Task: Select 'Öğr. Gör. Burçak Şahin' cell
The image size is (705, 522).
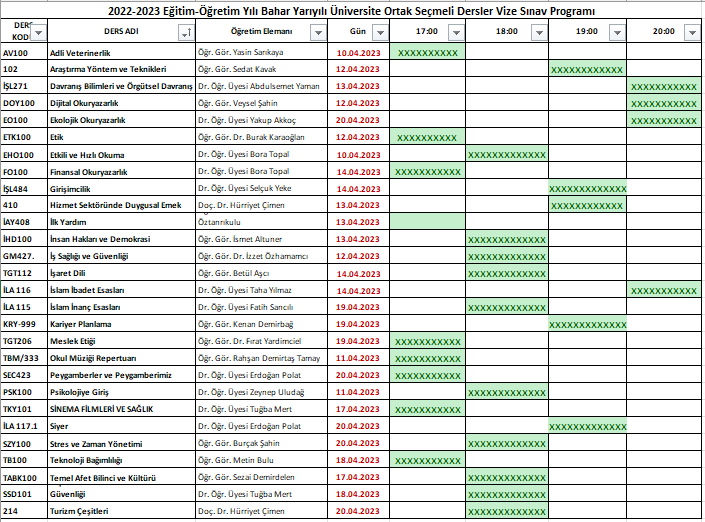Action: tap(262, 444)
